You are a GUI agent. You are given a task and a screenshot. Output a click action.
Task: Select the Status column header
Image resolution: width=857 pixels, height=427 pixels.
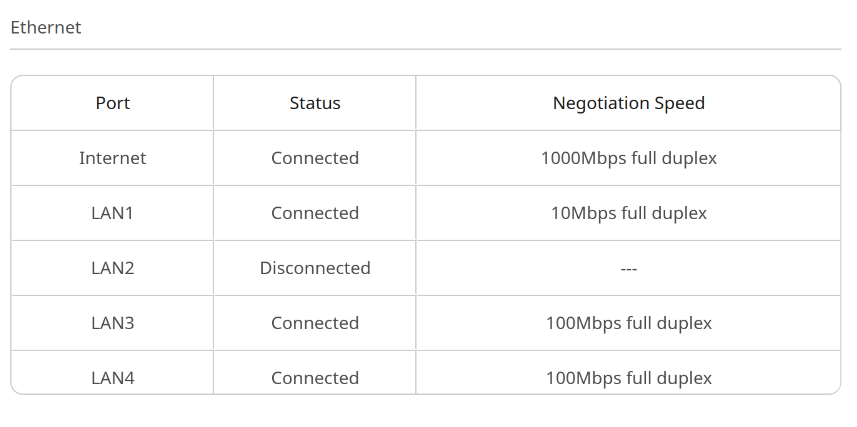[x=315, y=103]
